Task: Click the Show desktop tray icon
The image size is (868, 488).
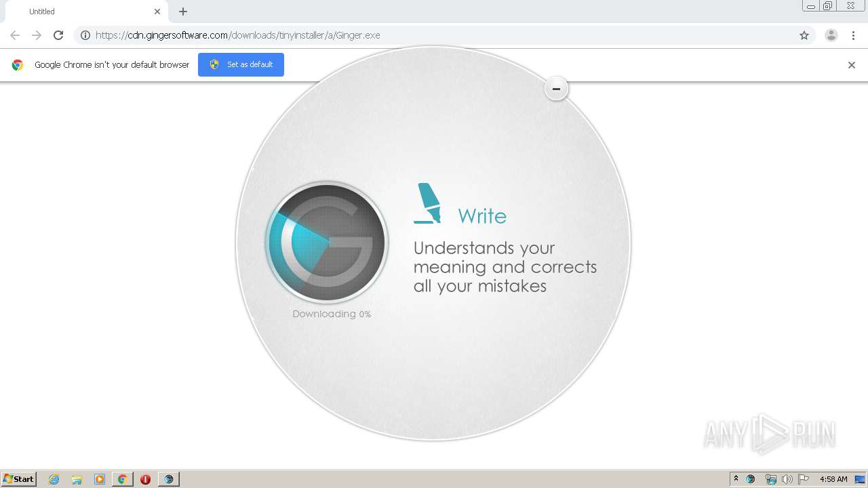Action: [860, 479]
